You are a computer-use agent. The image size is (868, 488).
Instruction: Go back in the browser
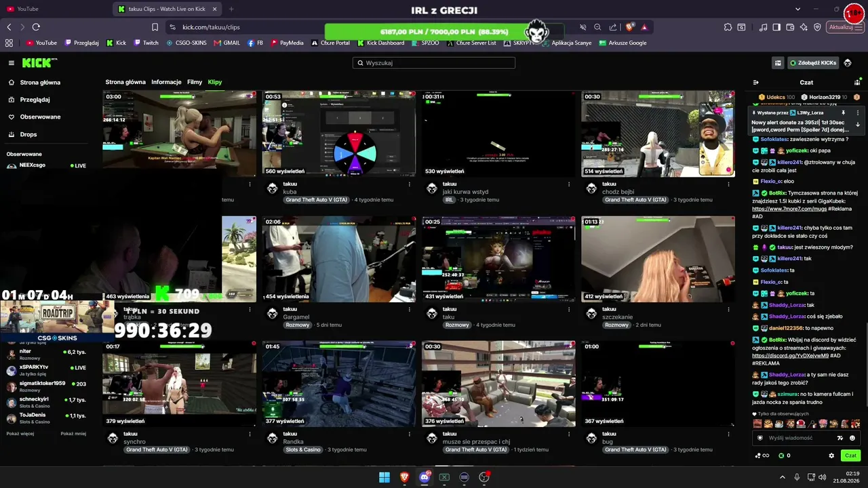9,27
